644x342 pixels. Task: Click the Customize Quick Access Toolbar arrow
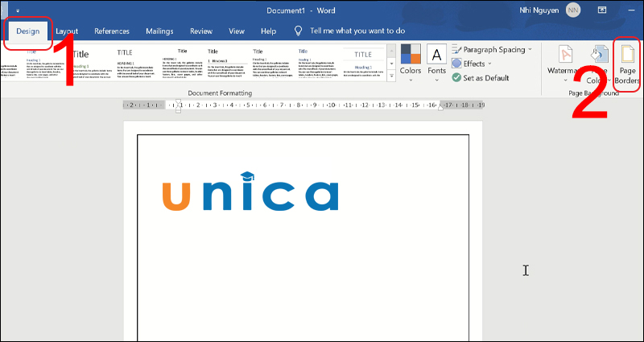(17, 10)
